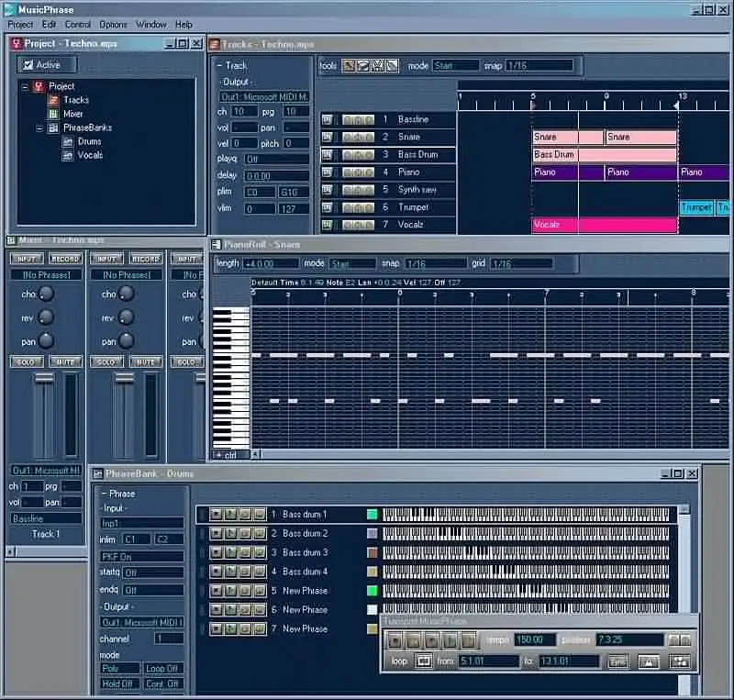Viewport: 734px width, 700px height.
Task: Click the loop from 5.1.01 field
Action: (489, 661)
